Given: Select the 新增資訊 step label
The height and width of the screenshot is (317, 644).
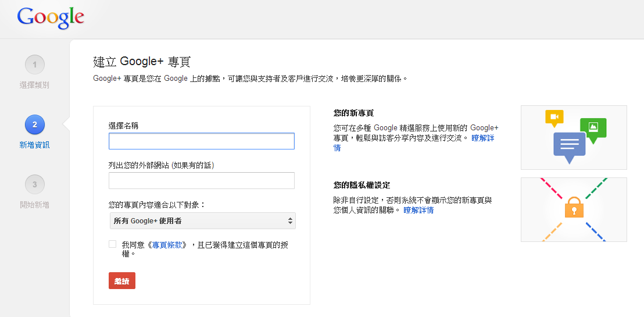Looking at the screenshot, I should click(34, 145).
